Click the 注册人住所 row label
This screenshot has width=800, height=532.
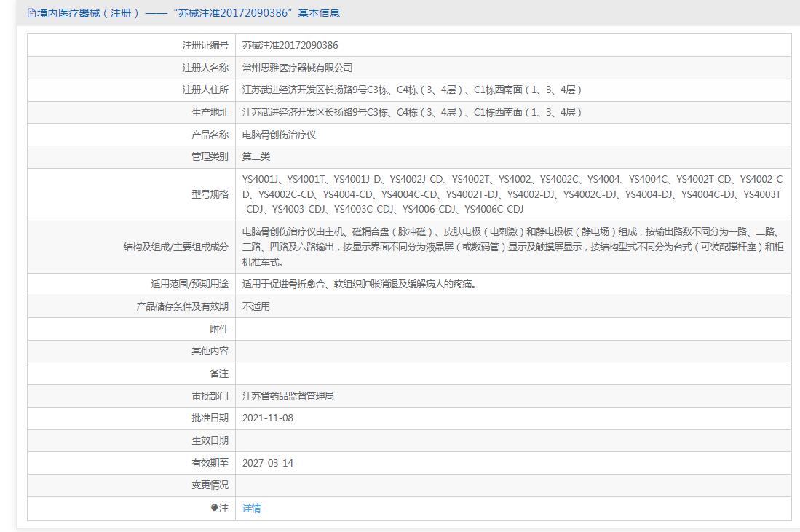(205, 90)
